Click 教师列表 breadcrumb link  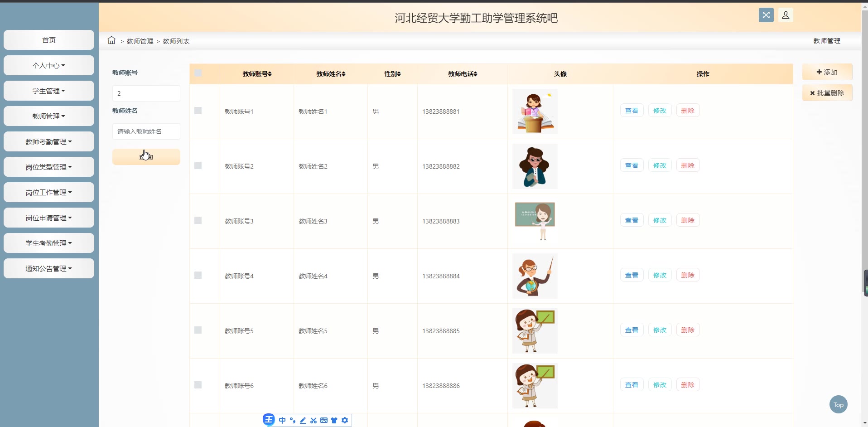tap(176, 41)
